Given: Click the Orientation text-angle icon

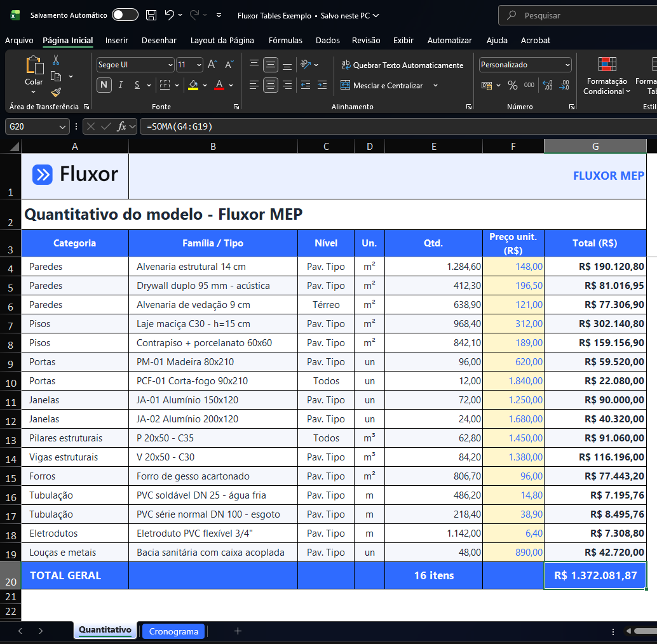Looking at the screenshot, I should tap(306, 65).
